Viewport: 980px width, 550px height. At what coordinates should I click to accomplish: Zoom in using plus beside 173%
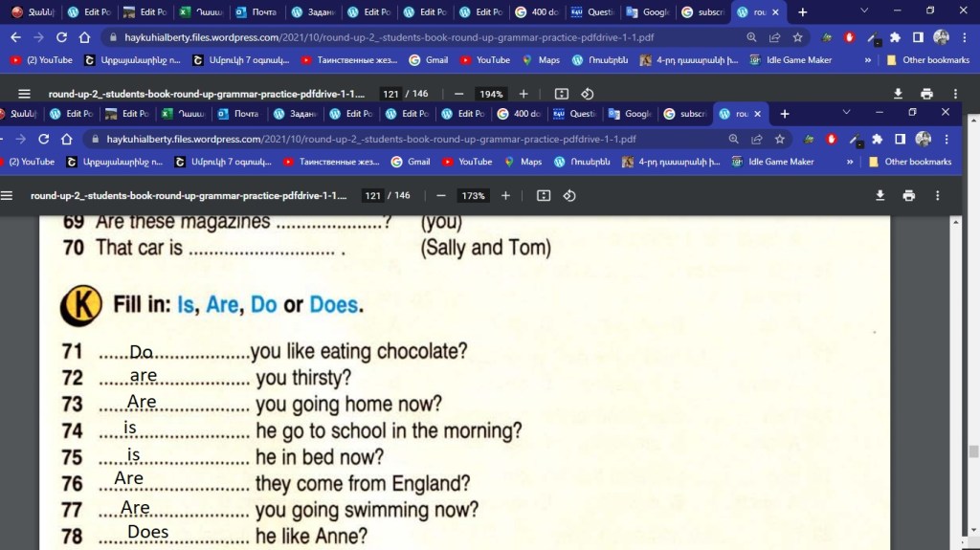(505, 195)
